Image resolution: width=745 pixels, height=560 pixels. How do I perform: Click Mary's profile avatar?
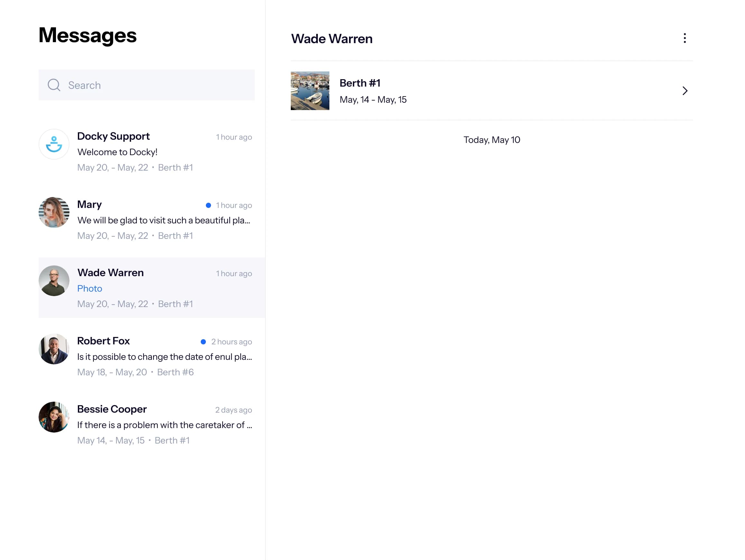click(x=54, y=212)
